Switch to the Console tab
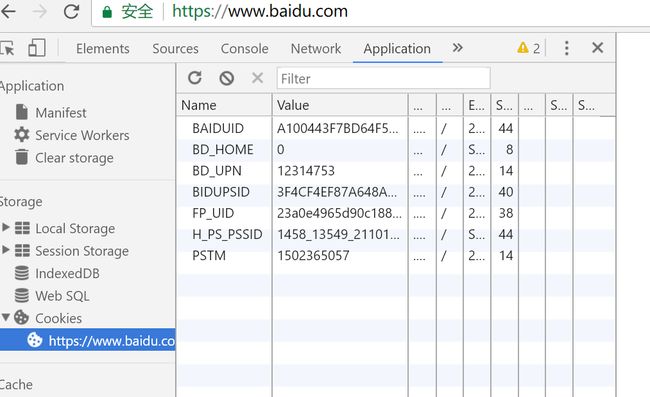This screenshot has height=397, width=650. 245,48
